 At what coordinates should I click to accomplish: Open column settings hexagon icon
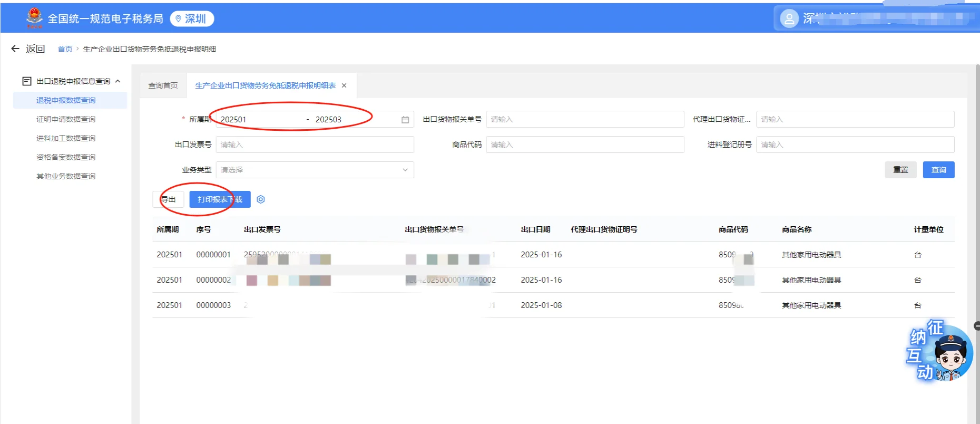click(261, 199)
